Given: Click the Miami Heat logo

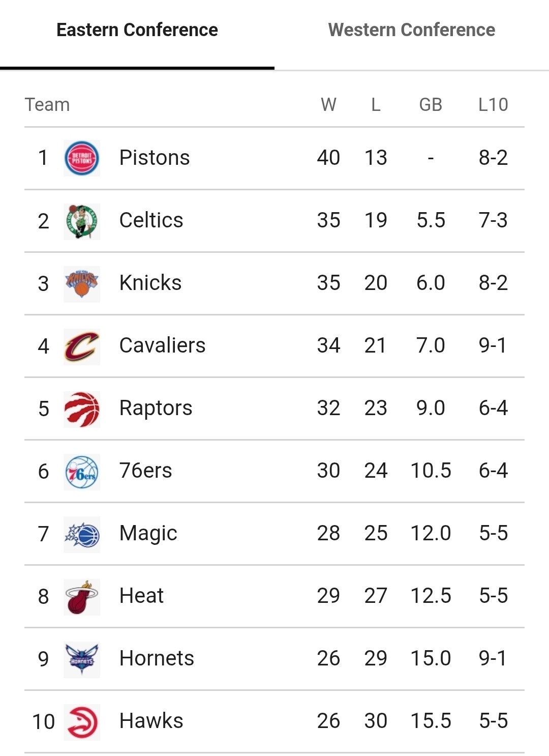Looking at the screenshot, I should click(82, 596).
